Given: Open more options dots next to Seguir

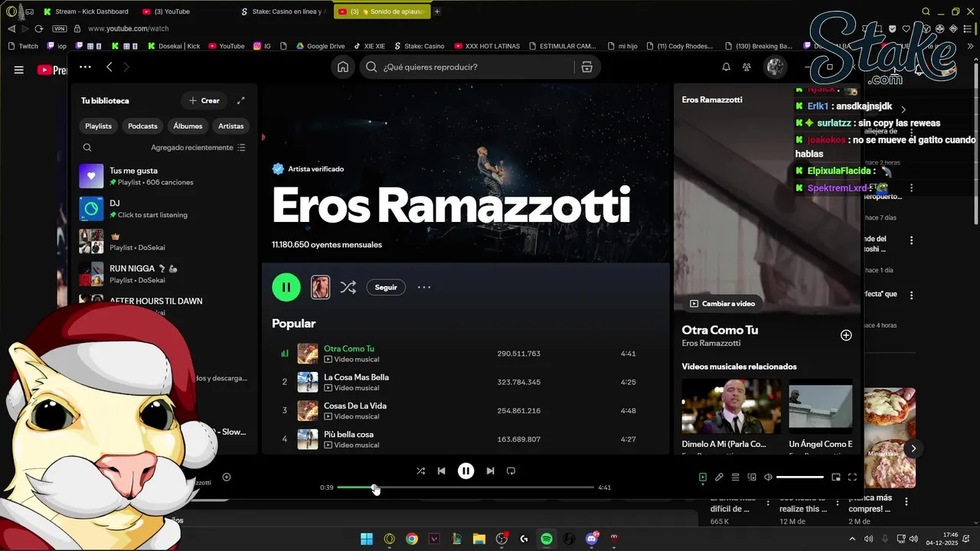Looking at the screenshot, I should click(x=424, y=287).
